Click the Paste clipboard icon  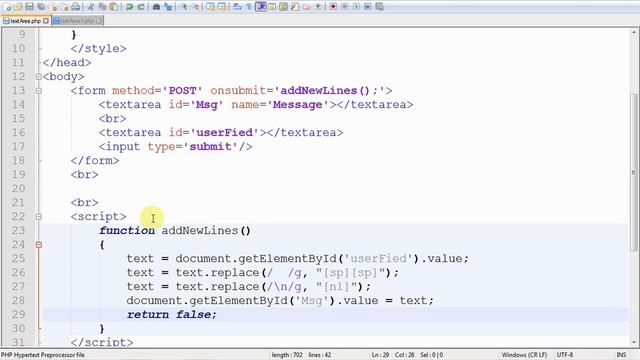click(x=114, y=7)
